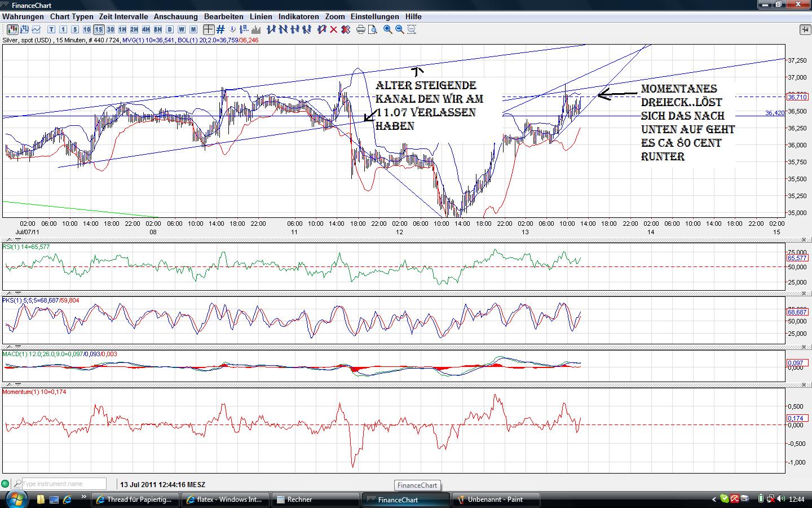Click the green connection status indicator
Image resolution: width=812 pixels, height=508 pixels.
6,484
